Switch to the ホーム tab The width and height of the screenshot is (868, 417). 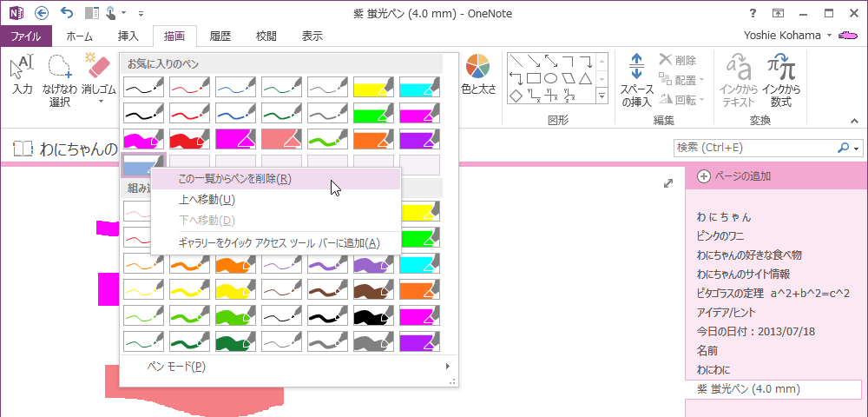(79, 36)
